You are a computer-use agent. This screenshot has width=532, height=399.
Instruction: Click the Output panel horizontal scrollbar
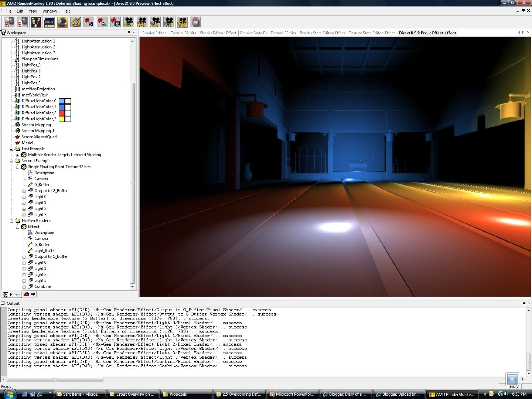55,379
